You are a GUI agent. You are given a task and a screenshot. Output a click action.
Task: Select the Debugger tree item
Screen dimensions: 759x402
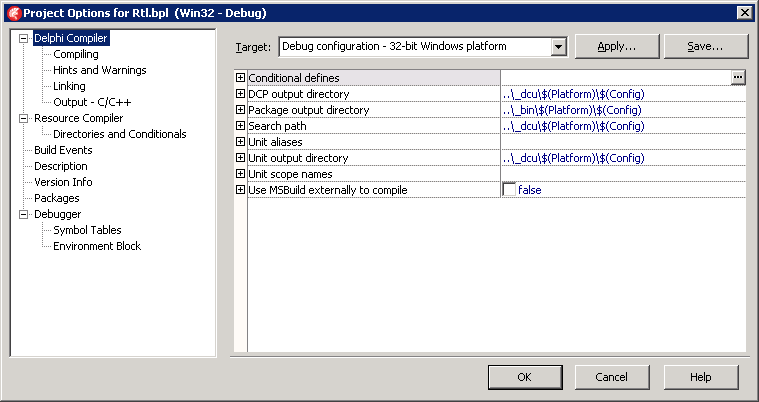tap(58, 214)
